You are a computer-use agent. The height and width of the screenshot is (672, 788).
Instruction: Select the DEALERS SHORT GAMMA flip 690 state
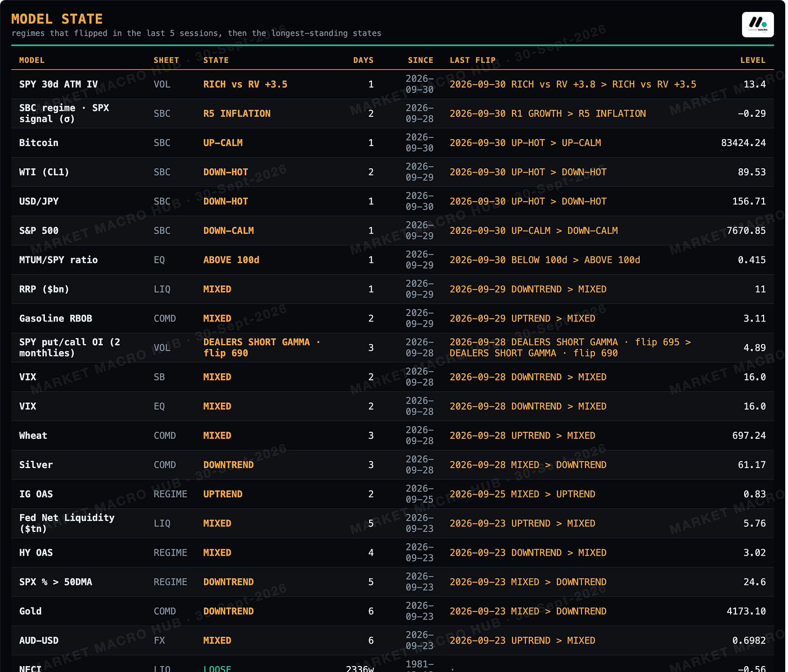[262, 347]
